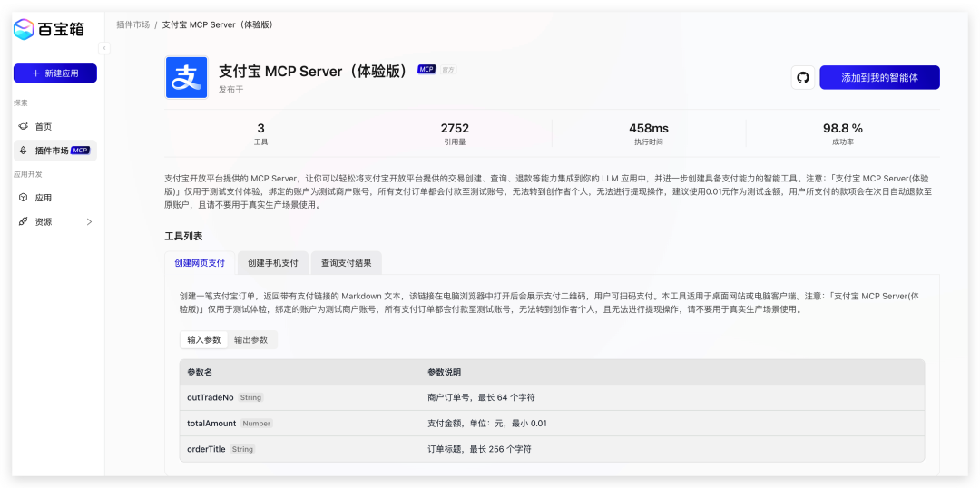The height and width of the screenshot is (488, 980).
Task: Click the 资源 link icon
Action: pyautogui.click(x=23, y=221)
